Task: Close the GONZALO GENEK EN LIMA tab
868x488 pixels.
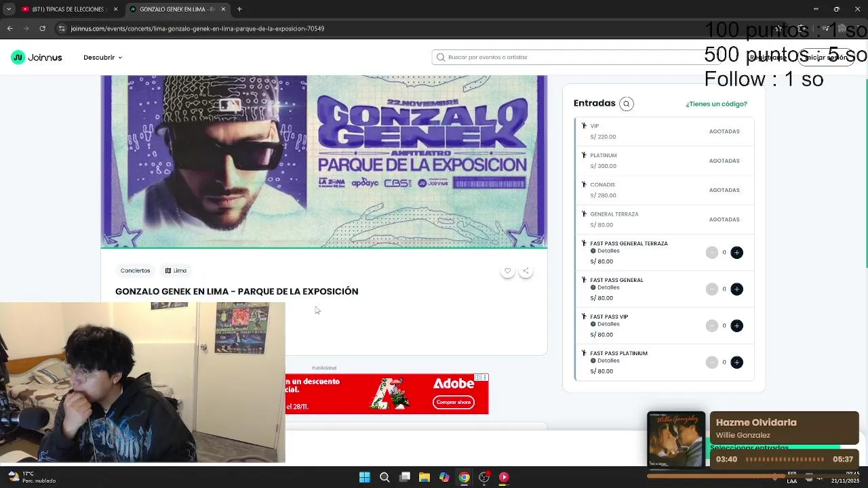Action: (x=223, y=9)
